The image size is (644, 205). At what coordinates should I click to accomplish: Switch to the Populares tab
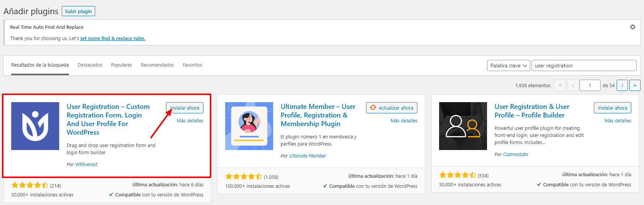pos(121,65)
